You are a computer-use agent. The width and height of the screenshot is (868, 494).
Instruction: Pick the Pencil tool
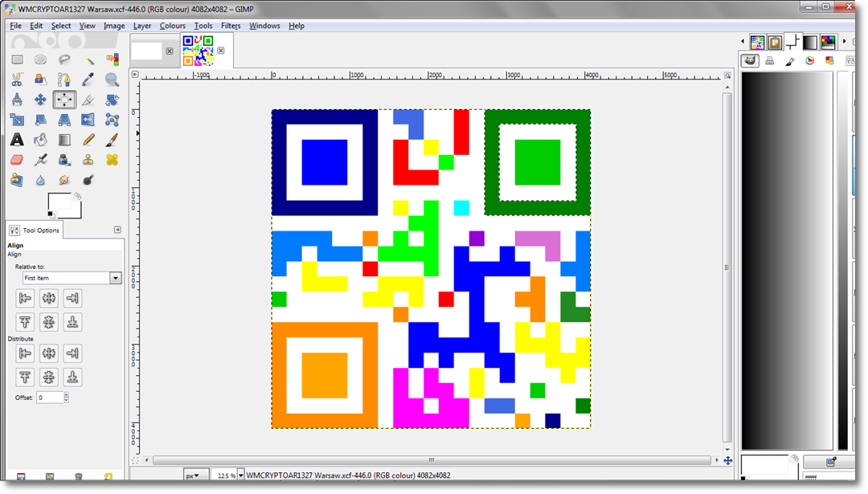(88, 140)
